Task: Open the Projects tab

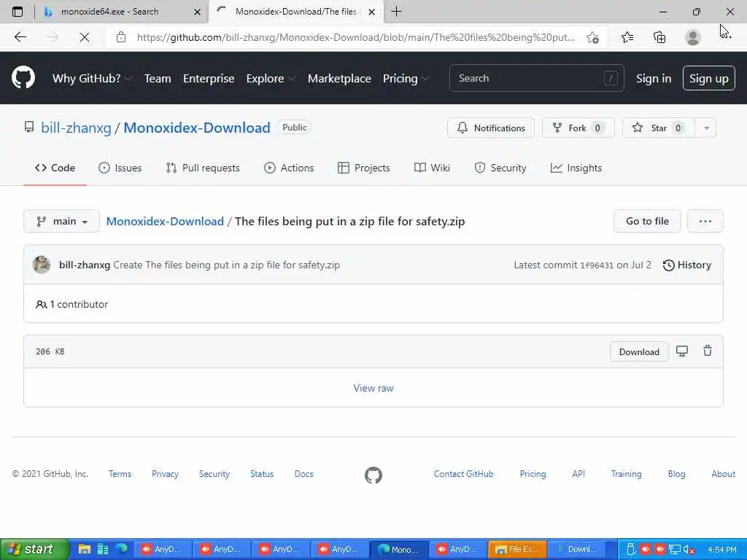Action: (363, 168)
